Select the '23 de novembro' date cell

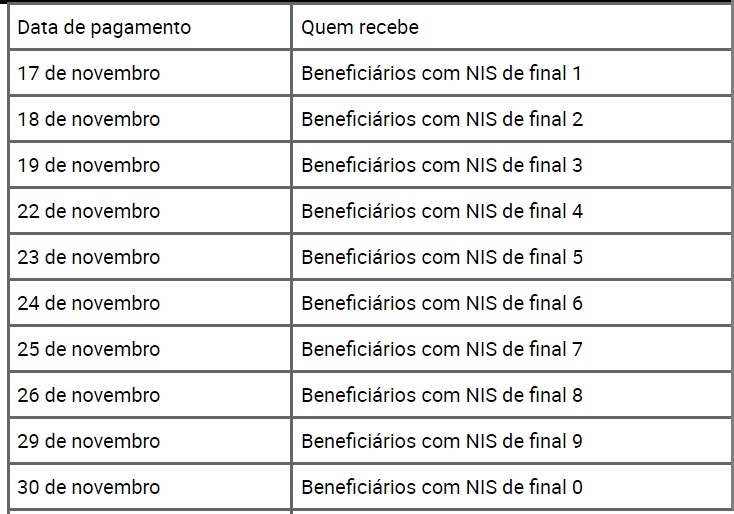point(150,257)
